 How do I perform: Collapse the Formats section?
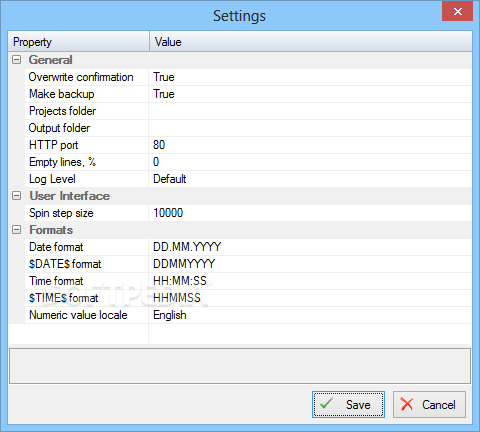point(16,230)
